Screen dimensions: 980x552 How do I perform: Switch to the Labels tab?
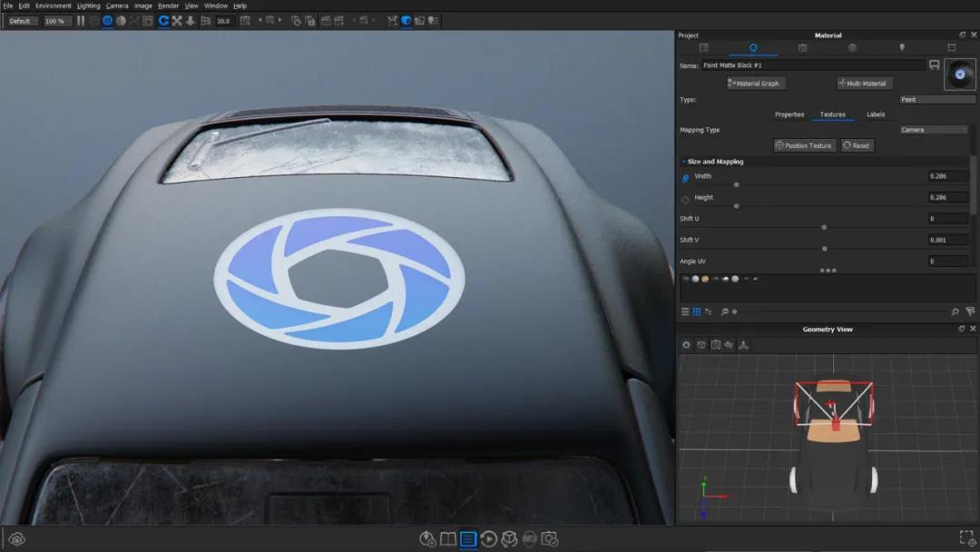[876, 114]
